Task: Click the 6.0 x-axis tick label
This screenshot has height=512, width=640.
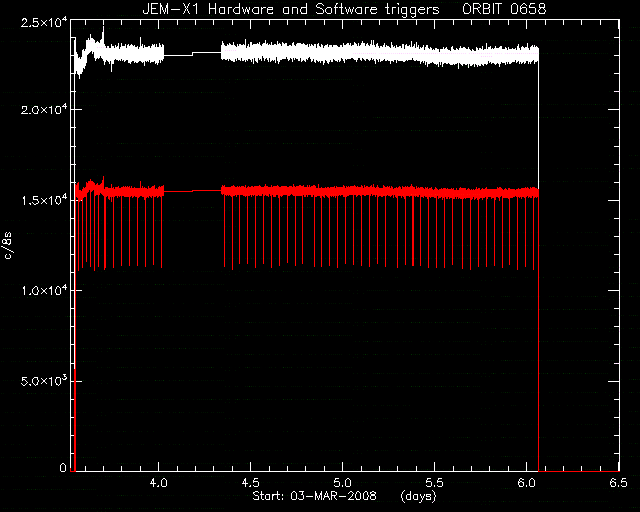Action: (x=527, y=483)
